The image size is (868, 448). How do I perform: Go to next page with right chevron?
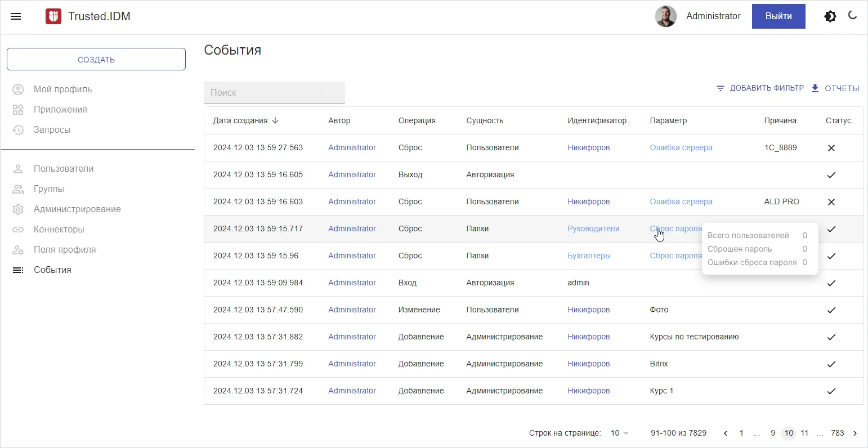(x=855, y=433)
